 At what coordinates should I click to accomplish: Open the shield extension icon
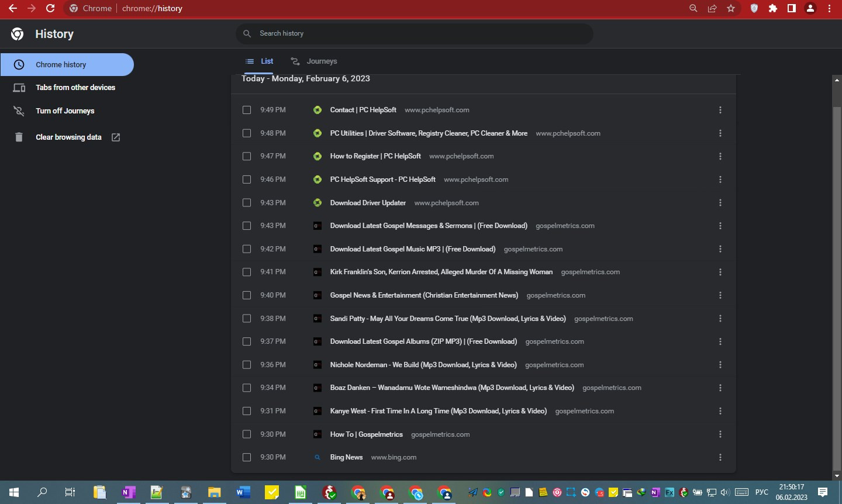point(754,8)
